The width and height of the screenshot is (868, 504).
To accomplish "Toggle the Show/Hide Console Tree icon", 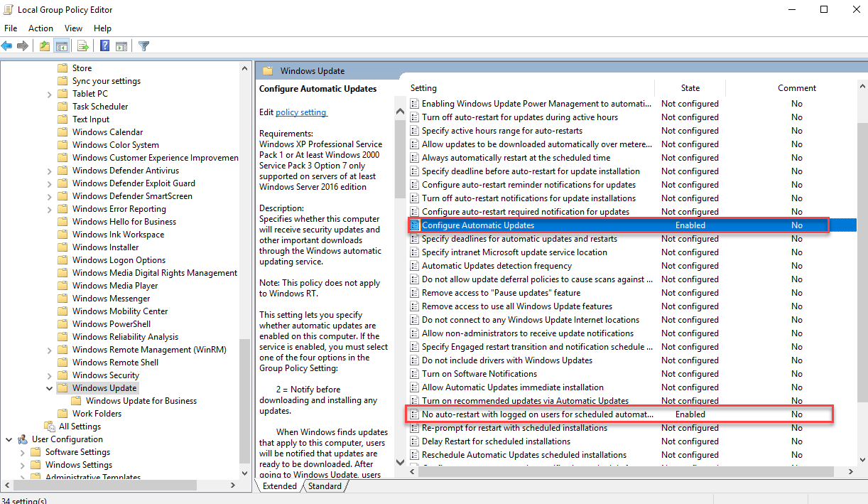I will (62, 46).
